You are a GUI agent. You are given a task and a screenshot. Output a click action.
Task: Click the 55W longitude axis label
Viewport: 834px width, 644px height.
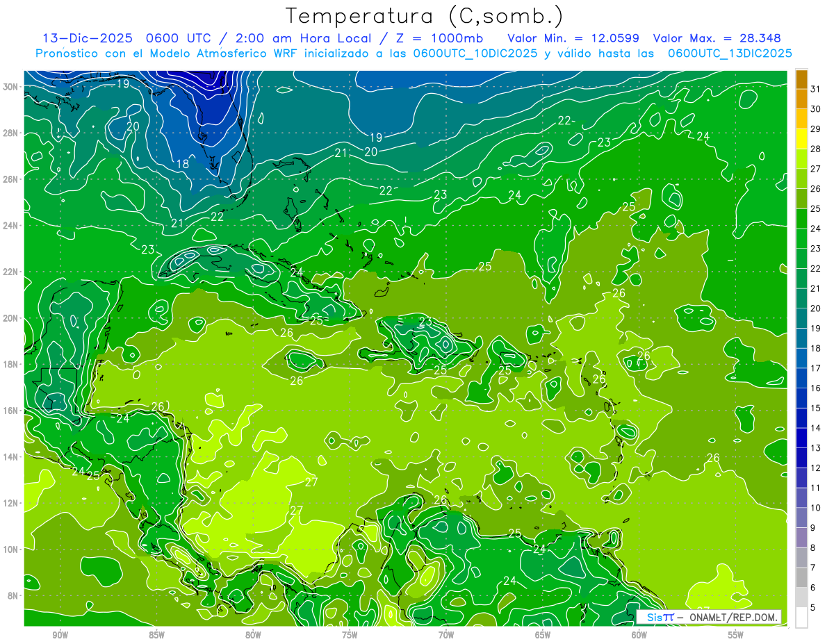(736, 635)
